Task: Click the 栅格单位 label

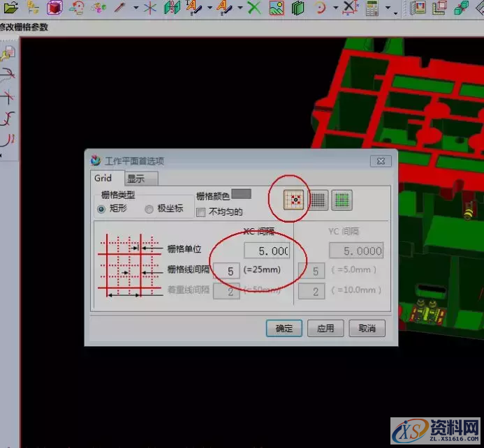Action: (x=184, y=249)
